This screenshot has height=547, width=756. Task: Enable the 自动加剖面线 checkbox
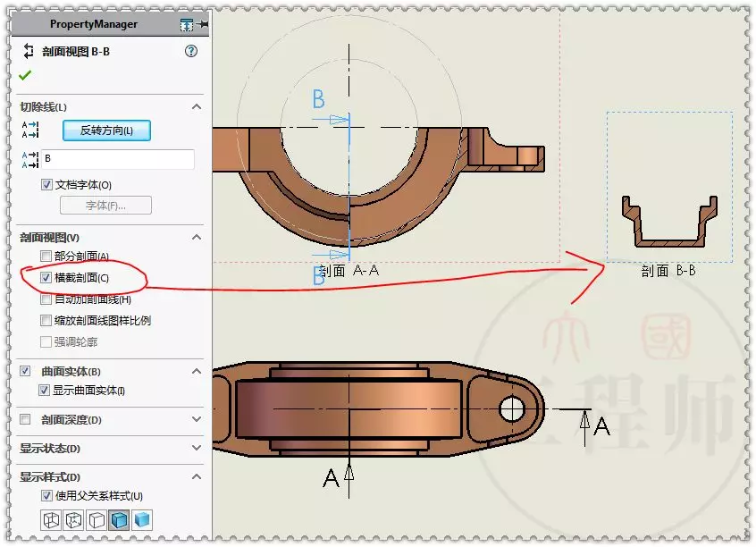[46, 299]
